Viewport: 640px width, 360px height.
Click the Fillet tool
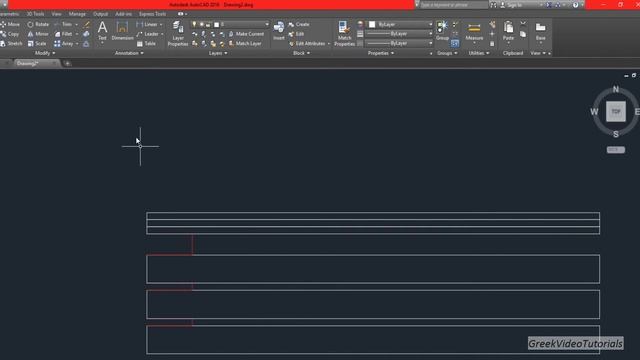[63, 34]
